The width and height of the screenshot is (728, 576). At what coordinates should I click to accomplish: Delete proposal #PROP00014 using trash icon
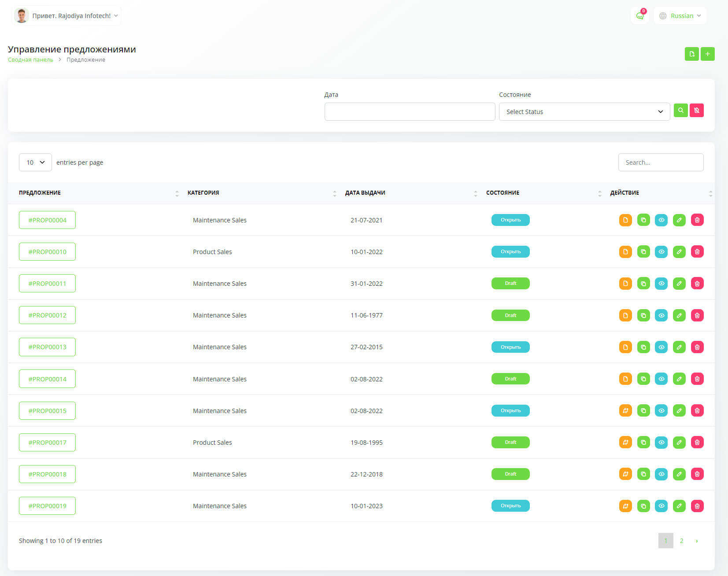(697, 379)
